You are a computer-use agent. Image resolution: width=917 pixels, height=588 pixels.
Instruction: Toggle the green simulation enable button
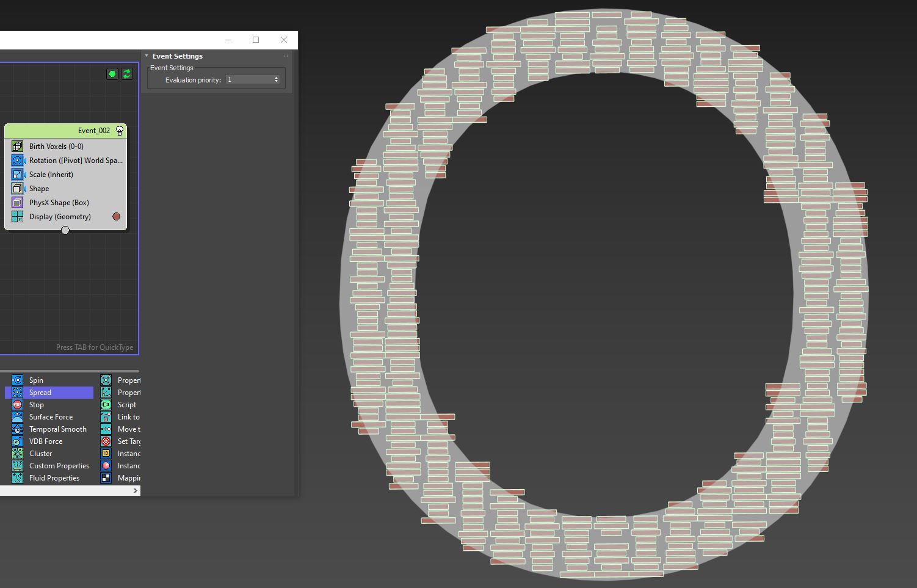coord(112,74)
